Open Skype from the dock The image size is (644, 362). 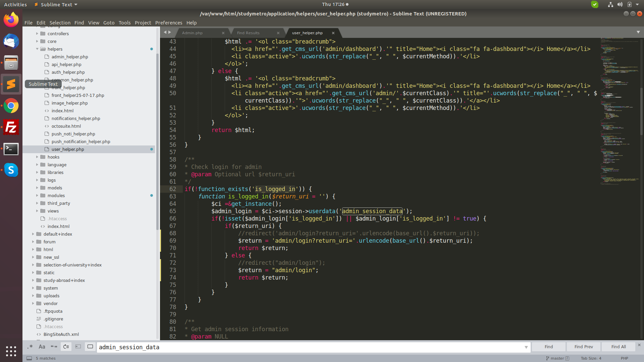[x=11, y=170]
